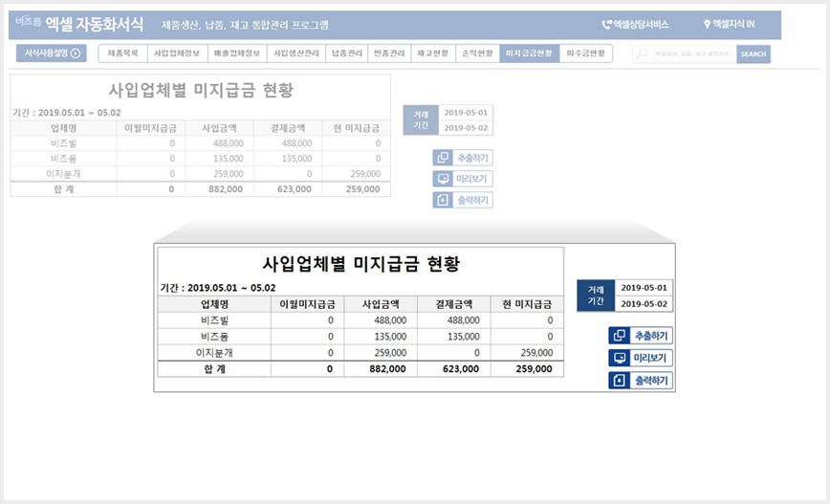
Task: Click 추출하기 in the faded top sheet
Action: tap(463, 158)
